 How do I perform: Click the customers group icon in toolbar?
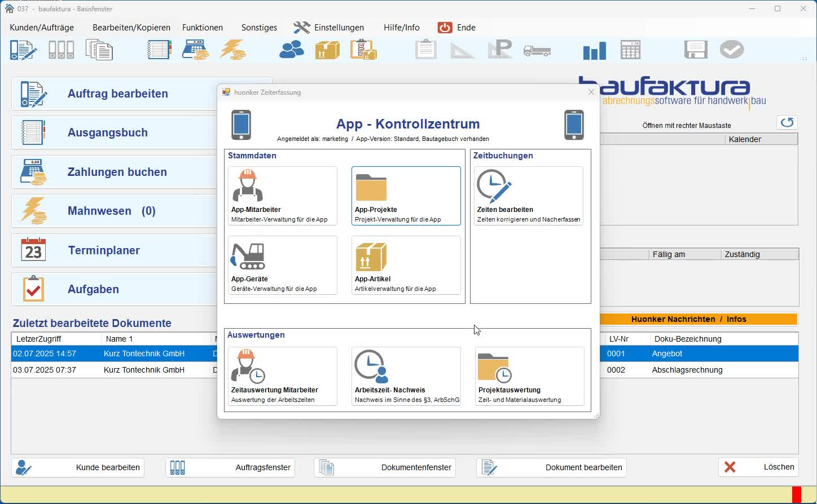point(292,50)
